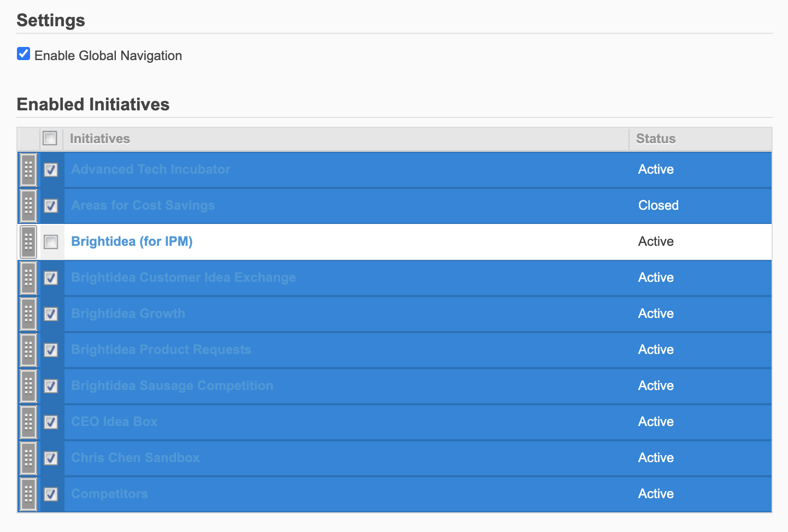This screenshot has height=532, width=788.
Task: Click Active status of Competitors row
Action: (656, 494)
